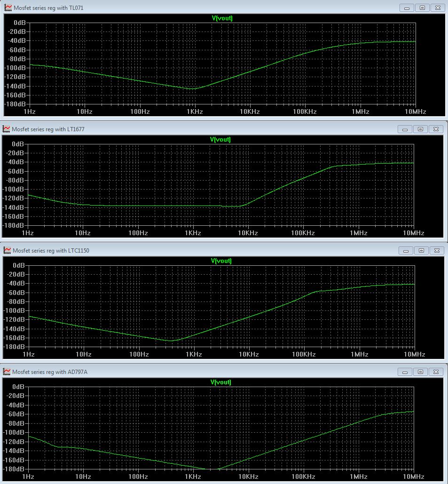Minimize the TL071 plot window
The width and height of the screenshot is (448, 484).
407,8
